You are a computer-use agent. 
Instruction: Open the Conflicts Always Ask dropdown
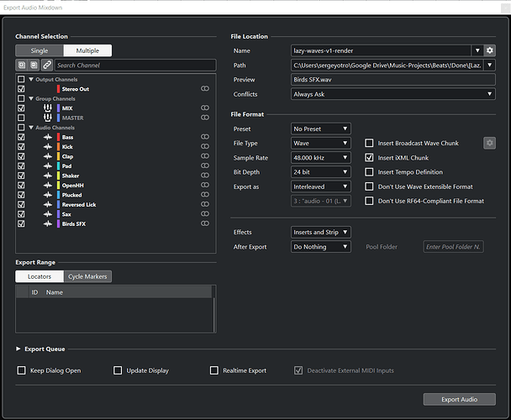coord(393,94)
